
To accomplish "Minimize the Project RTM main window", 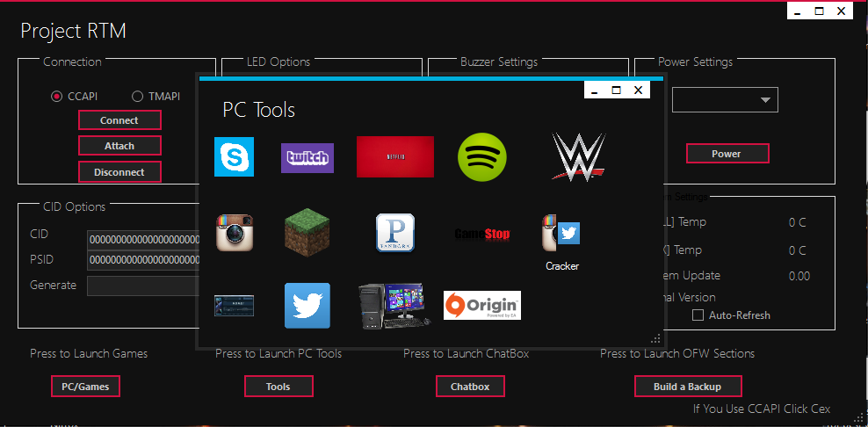I will click(x=798, y=11).
